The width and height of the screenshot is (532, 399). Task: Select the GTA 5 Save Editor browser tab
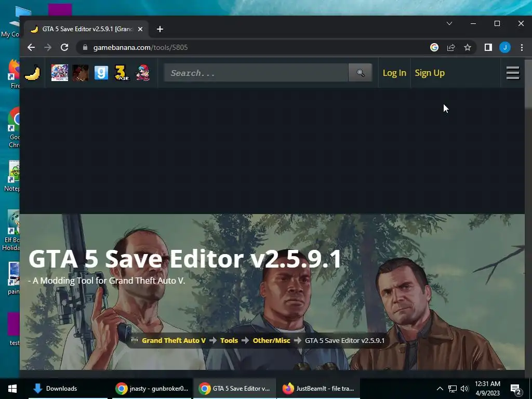[86, 29]
